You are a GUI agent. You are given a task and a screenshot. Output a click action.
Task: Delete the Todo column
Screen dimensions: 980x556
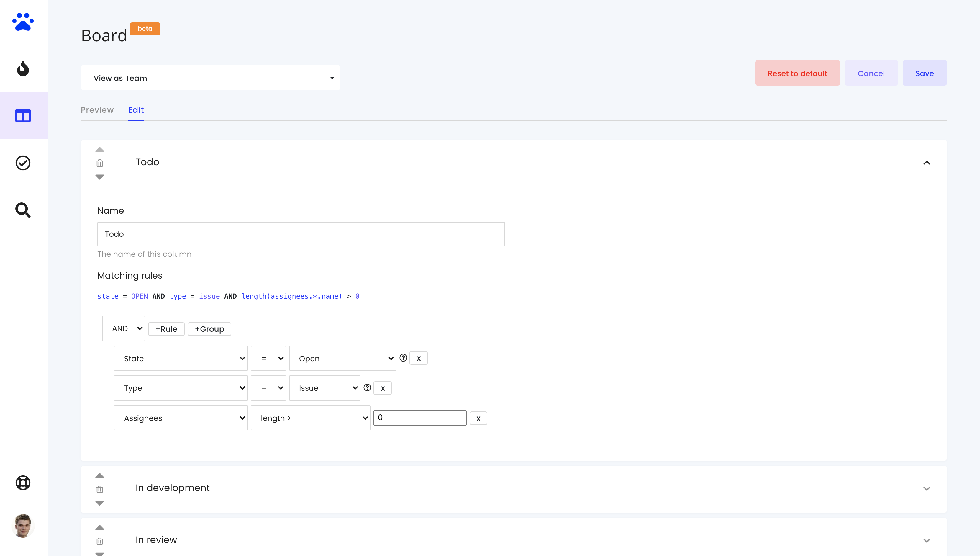pyautogui.click(x=100, y=163)
